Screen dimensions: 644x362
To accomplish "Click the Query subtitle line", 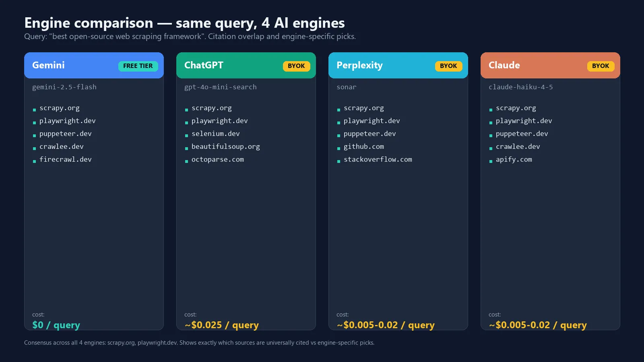I will pyautogui.click(x=190, y=36).
